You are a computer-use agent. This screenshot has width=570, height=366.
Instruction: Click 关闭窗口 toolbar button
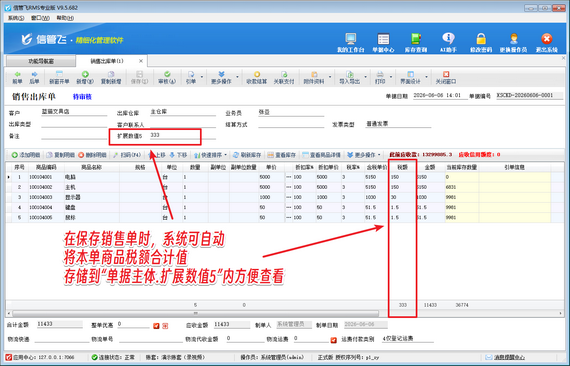[446, 78]
